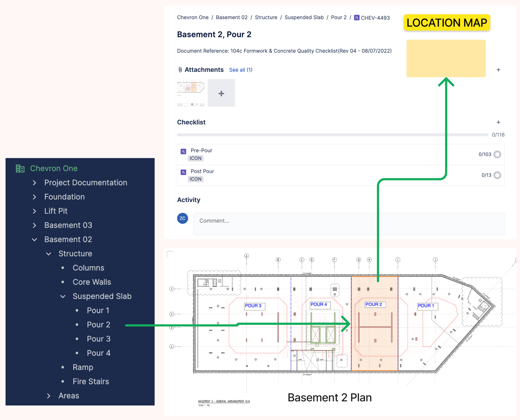This screenshot has width=520, height=420.
Task: Click the checklist progress bar
Action: tap(333, 135)
